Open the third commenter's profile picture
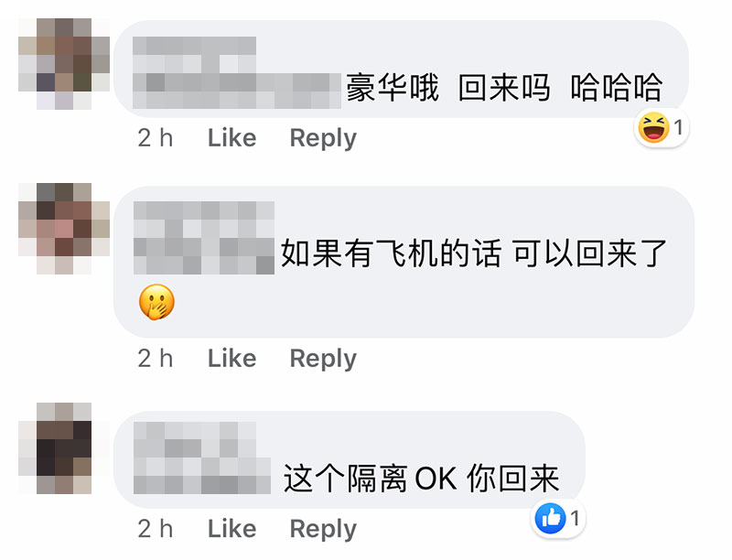Viewport: 732px width, 560px height. coord(64,448)
